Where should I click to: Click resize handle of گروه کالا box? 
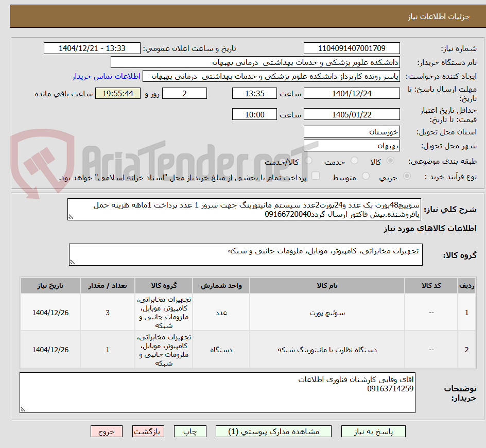(x=72, y=262)
